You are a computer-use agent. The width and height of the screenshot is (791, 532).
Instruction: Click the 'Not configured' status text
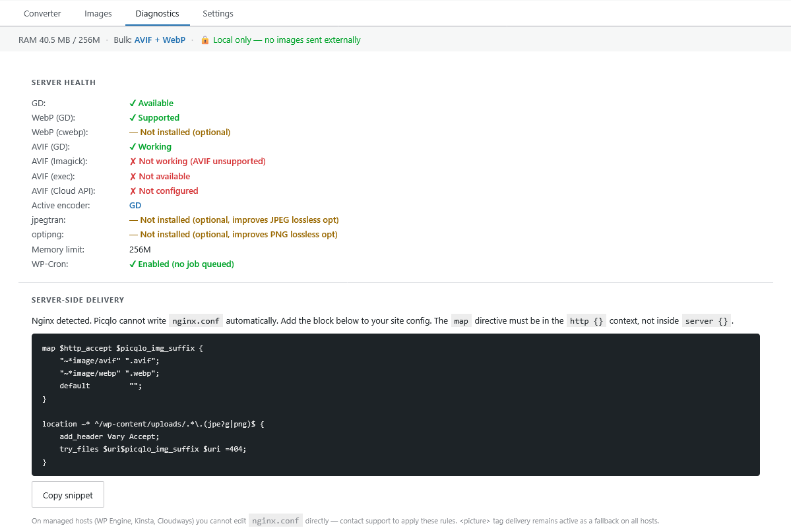pyautogui.click(x=164, y=191)
